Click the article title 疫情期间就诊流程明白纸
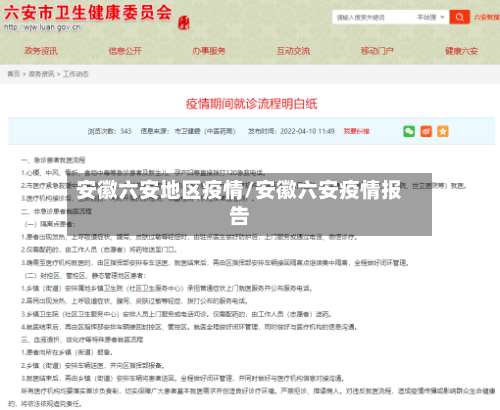500x410 pixels. click(251, 104)
